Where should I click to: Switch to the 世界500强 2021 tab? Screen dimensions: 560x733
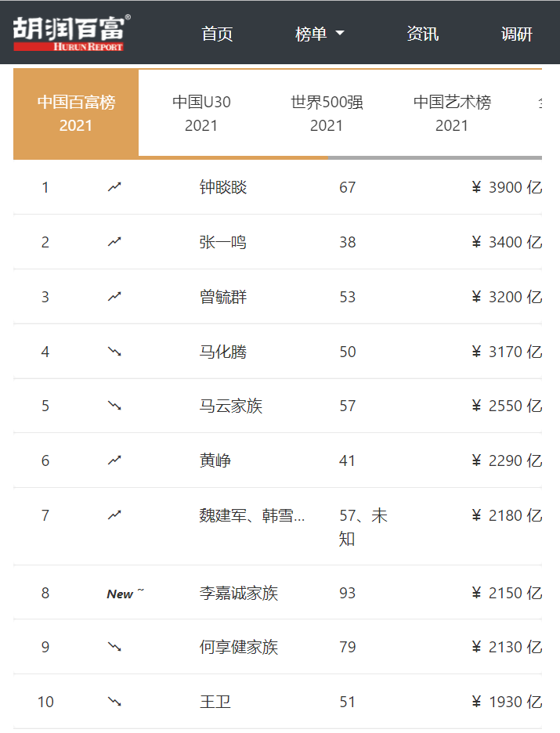point(327,114)
